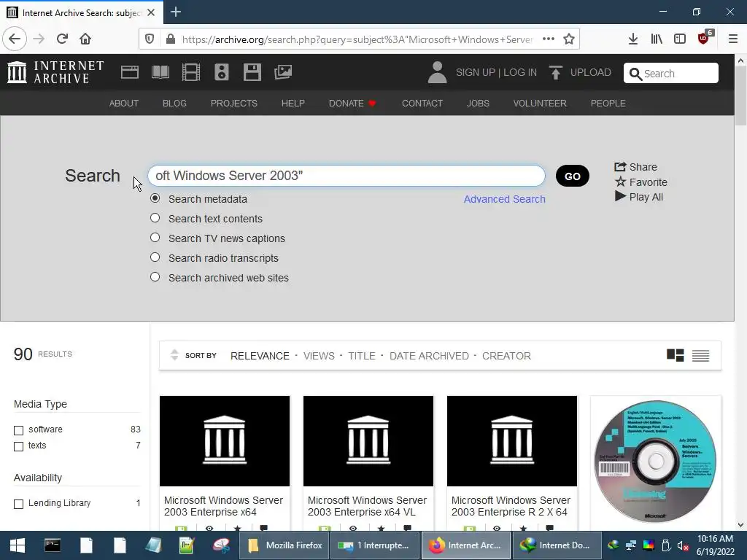Open the Audio media icon
The height and width of the screenshot is (560, 747).
click(x=222, y=72)
